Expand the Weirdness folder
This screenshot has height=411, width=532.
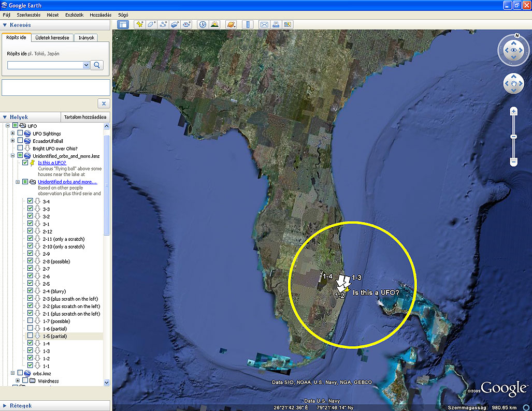pos(18,381)
